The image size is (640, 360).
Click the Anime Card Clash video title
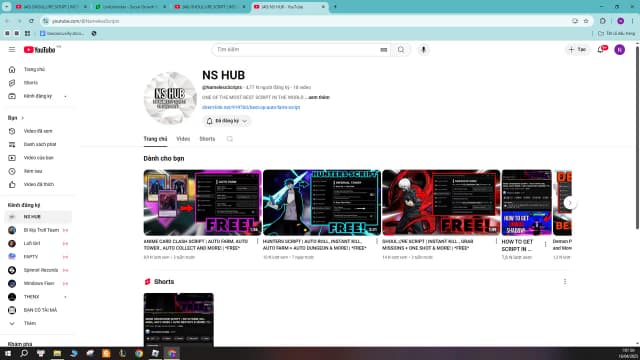click(x=196, y=245)
